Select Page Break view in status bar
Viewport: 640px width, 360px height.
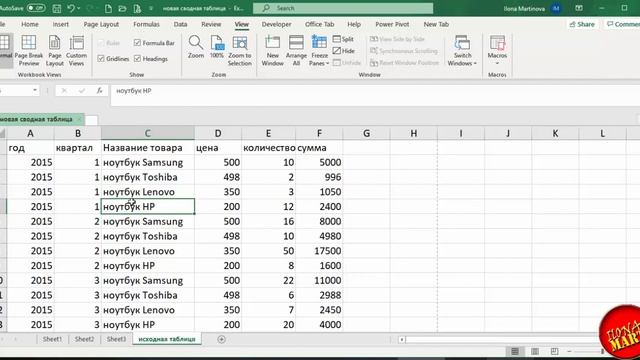pyautogui.click(x=554, y=351)
